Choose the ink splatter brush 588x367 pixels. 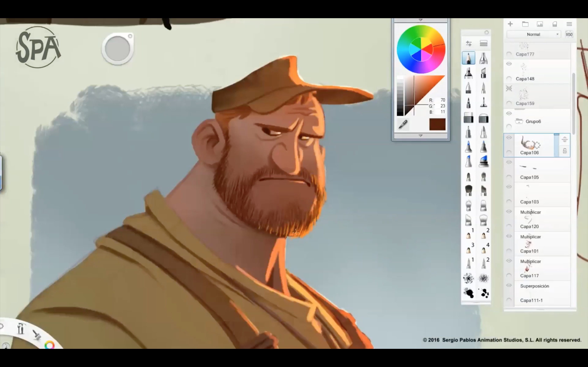(x=468, y=293)
